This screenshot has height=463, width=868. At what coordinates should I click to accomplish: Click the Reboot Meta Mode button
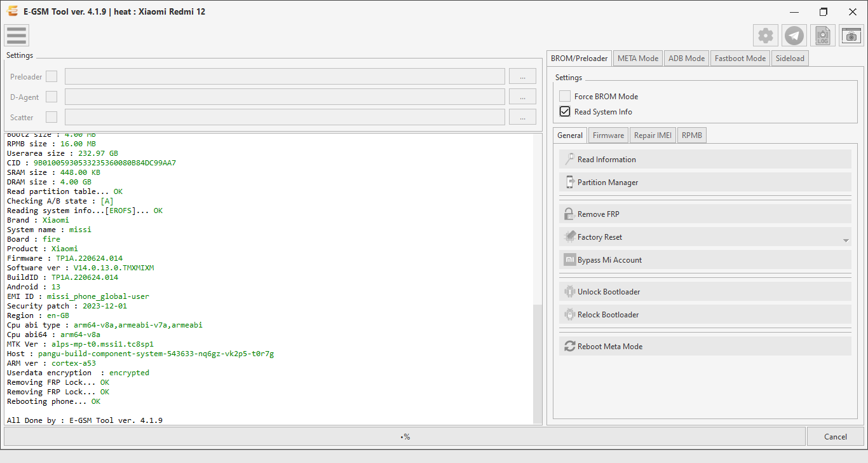point(705,346)
